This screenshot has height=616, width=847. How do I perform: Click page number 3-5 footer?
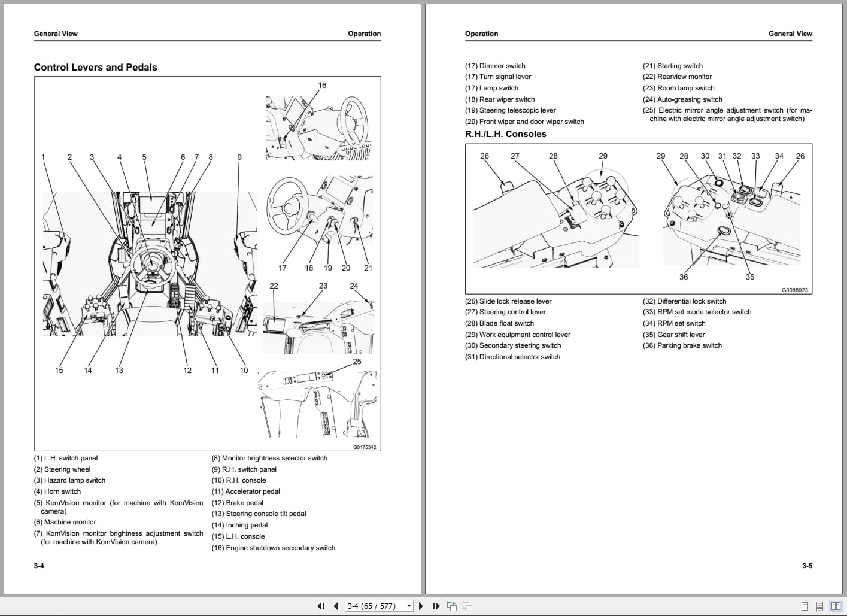[x=807, y=566]
